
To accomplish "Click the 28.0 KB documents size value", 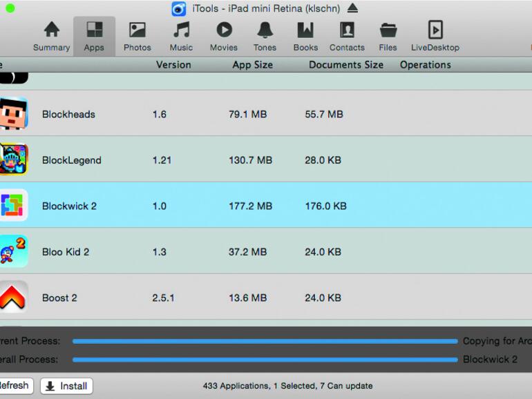I will (x=323, y=160).
